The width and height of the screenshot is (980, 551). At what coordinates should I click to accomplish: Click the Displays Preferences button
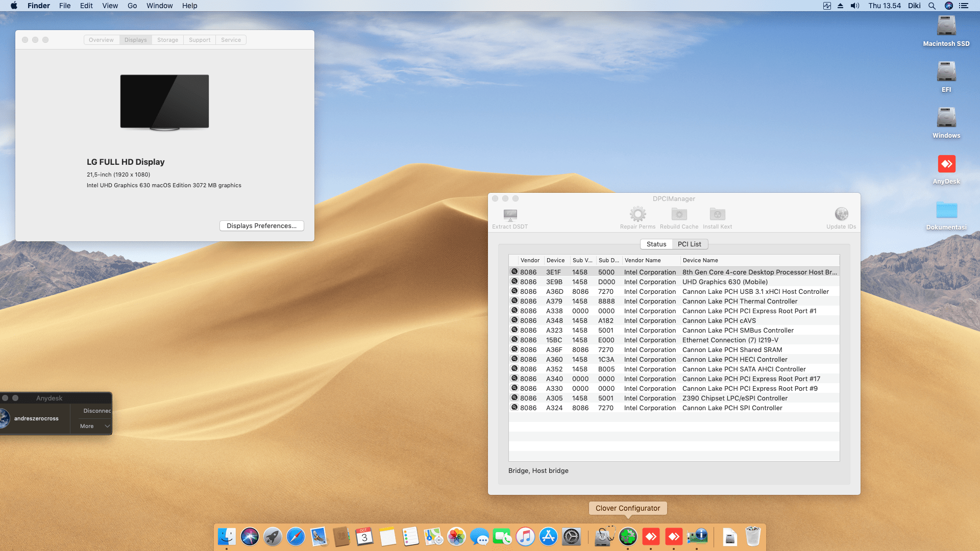click(261, 226)
